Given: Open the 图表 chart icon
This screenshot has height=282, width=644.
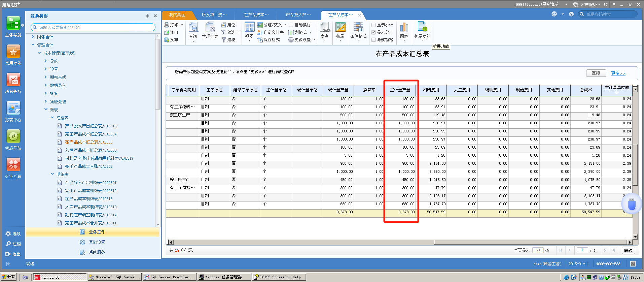Looking at the screenshot, I should point(404,28).
